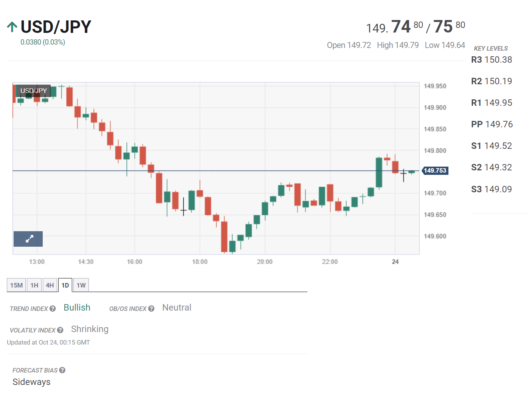Click the 24 date marker on axis
The width and height of the screenshot is (532, 405).
click(395, 262)
